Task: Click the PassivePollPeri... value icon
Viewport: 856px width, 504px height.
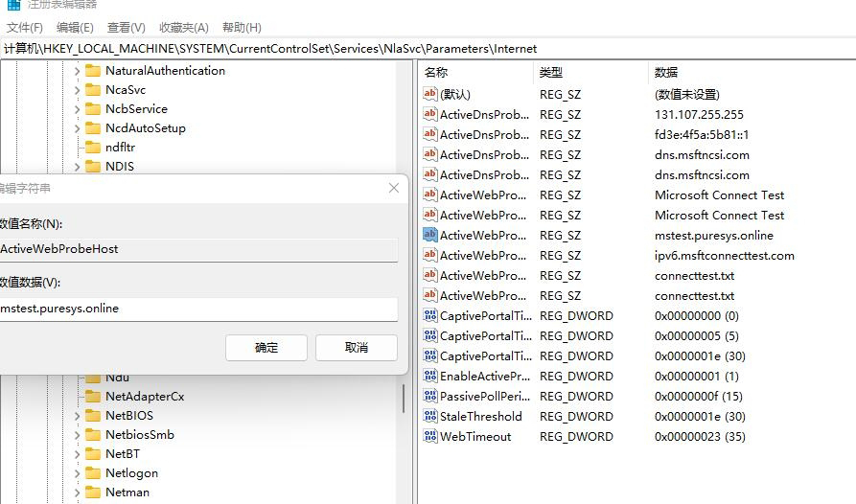Action: [x=429, y=397]
